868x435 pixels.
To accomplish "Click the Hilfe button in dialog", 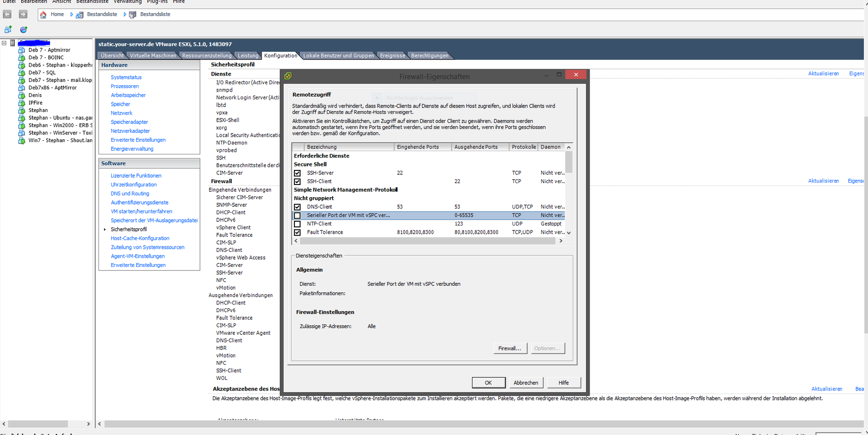I will pos(564,383).
